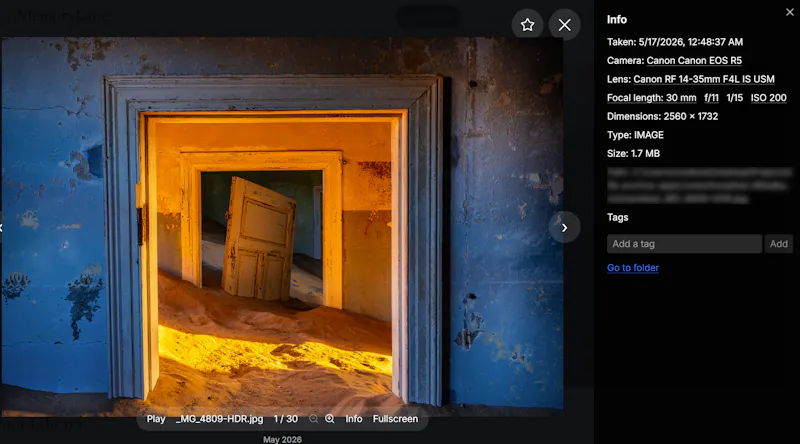The image size is (800, 444).
Task: Click the Type: IMAGE text
Action: 635,135
